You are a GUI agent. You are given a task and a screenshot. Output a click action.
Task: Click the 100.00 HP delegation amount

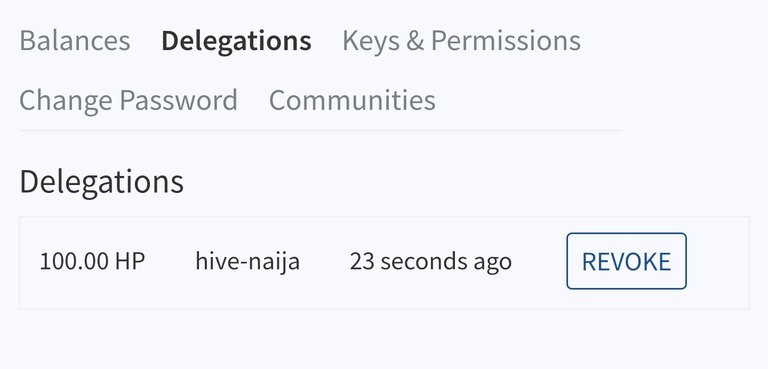[92, 261]
